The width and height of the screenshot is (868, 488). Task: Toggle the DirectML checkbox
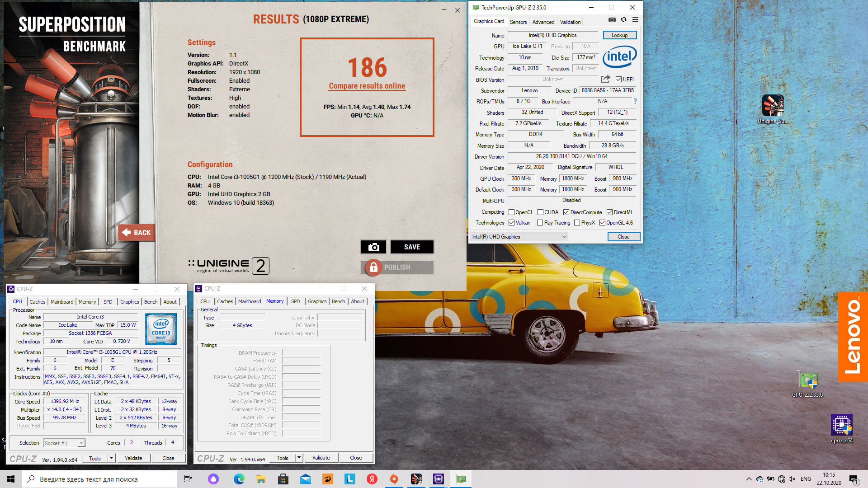click(609, 212)
